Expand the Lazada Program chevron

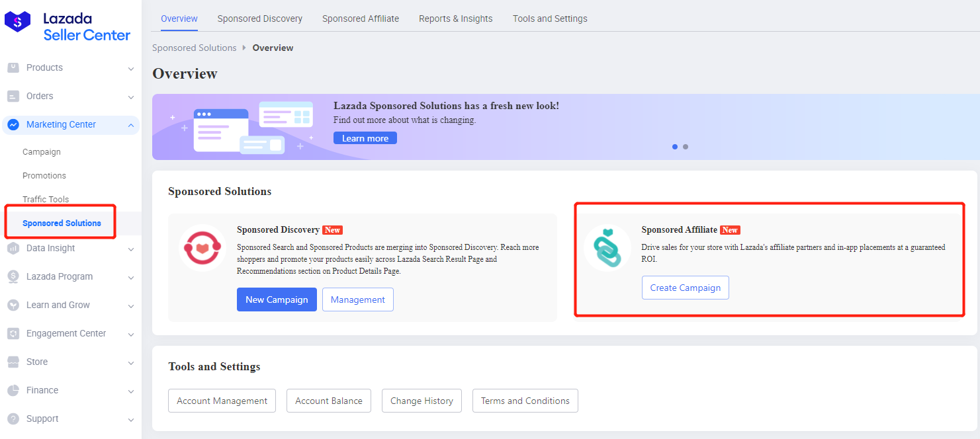(130, 278)
